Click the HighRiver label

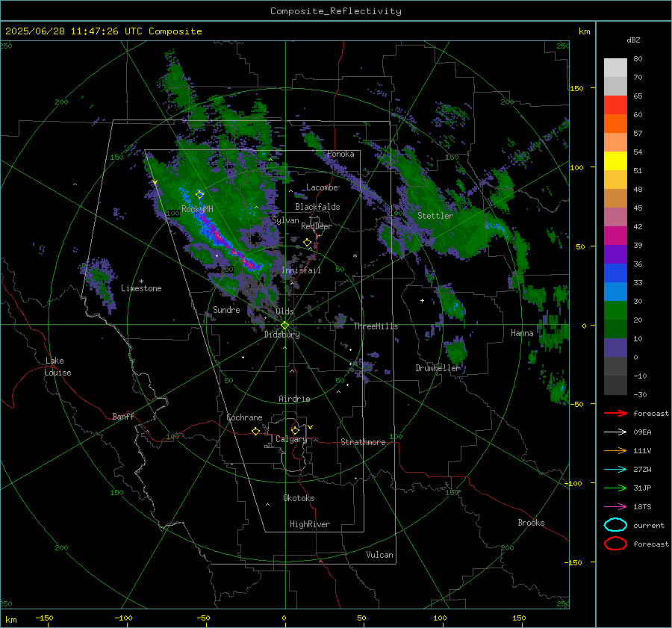point(310,524)
